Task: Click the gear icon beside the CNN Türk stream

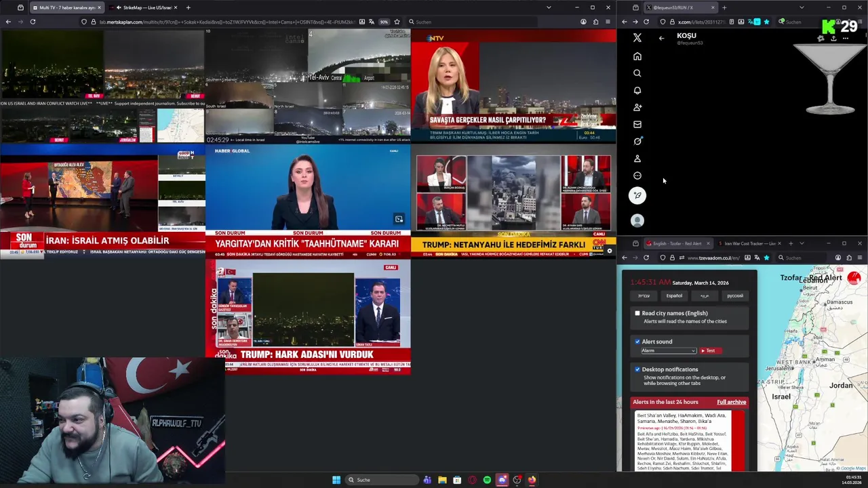Action: (609, 251)
